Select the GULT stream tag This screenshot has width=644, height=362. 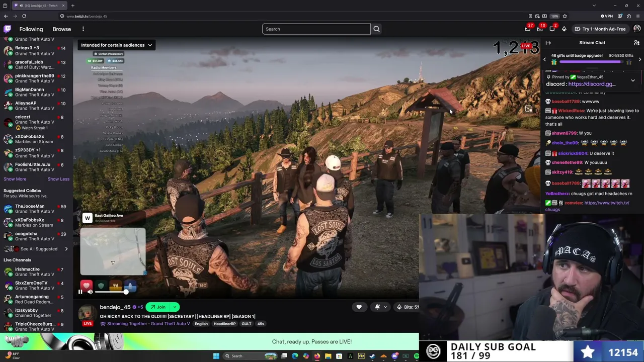pyautogui.click(x=246, y=324)
